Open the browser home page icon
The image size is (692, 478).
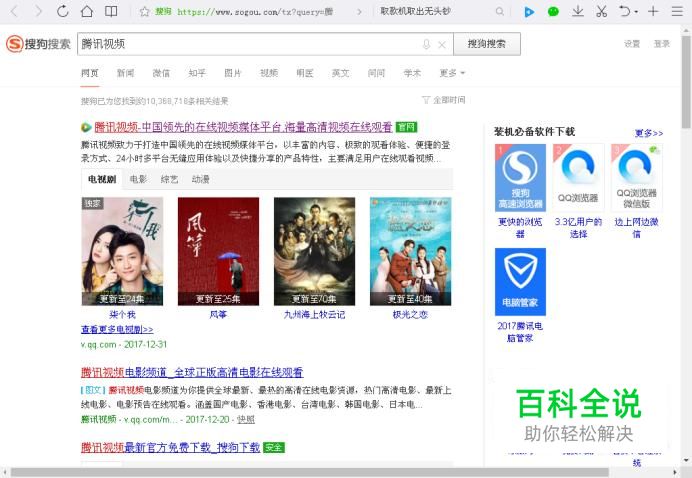[x=87, y=11]
